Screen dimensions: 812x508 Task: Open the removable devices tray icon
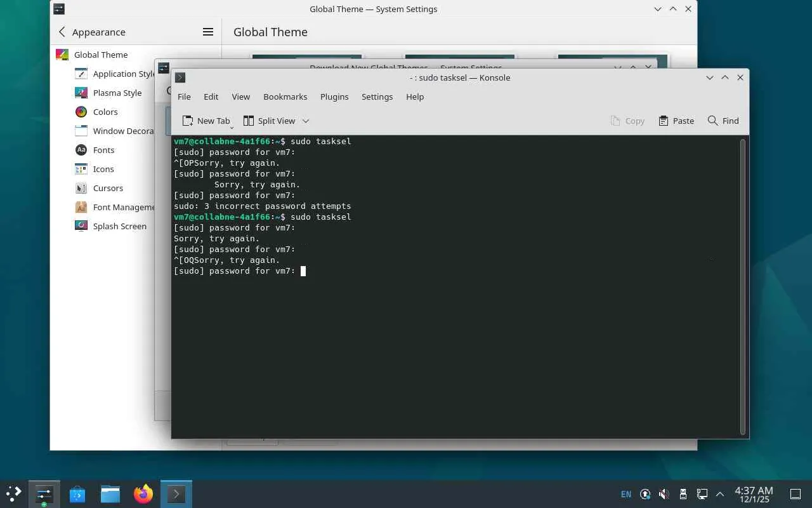(683, 494)
